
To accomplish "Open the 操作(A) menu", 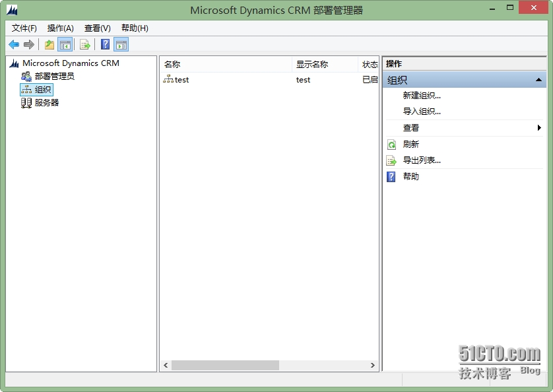I will click(60, 28).
